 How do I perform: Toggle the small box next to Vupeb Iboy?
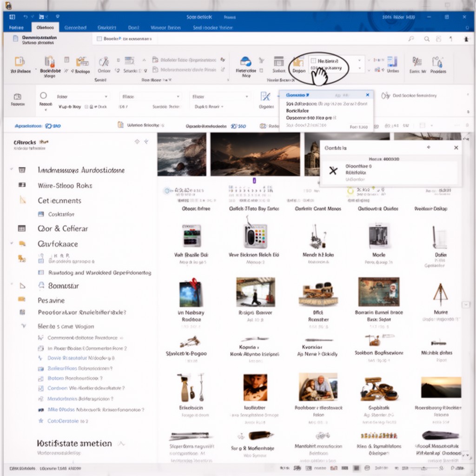click(86, 107)
